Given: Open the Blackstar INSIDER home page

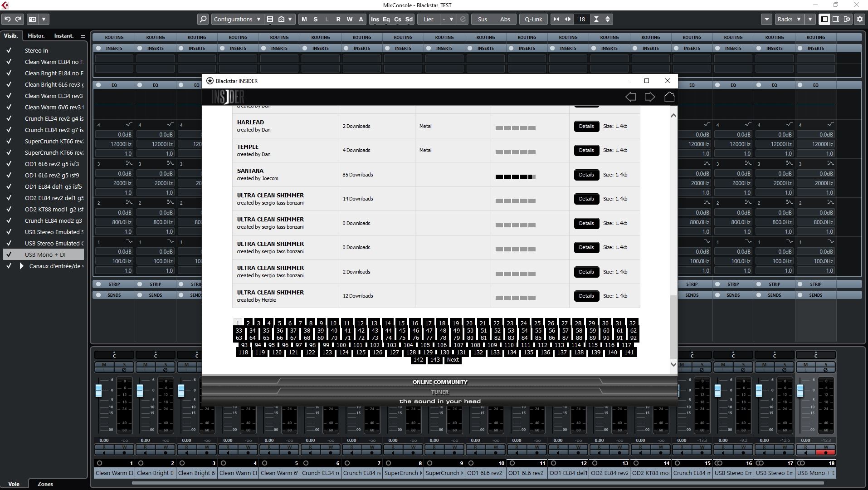Looking at the screenshot, I should click(669, 97).
